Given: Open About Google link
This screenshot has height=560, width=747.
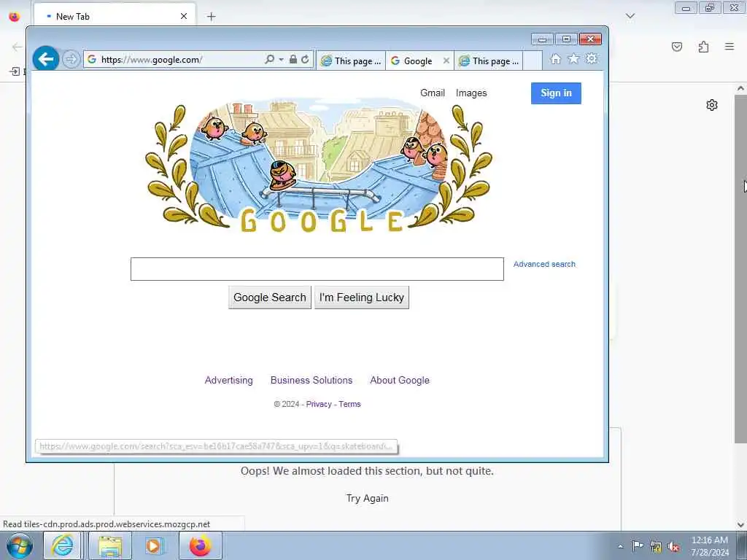Looking at the screenshot, I should (400, 380).
